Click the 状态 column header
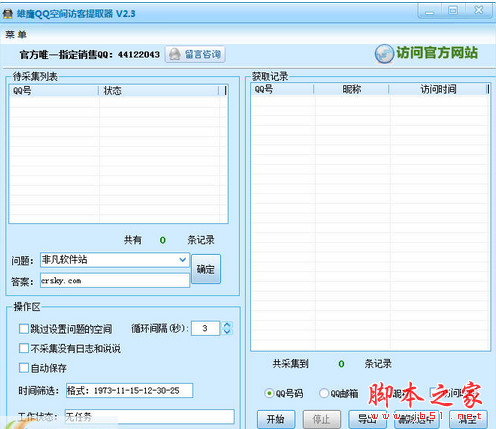 pyautogui.click(x=159, y=91)
